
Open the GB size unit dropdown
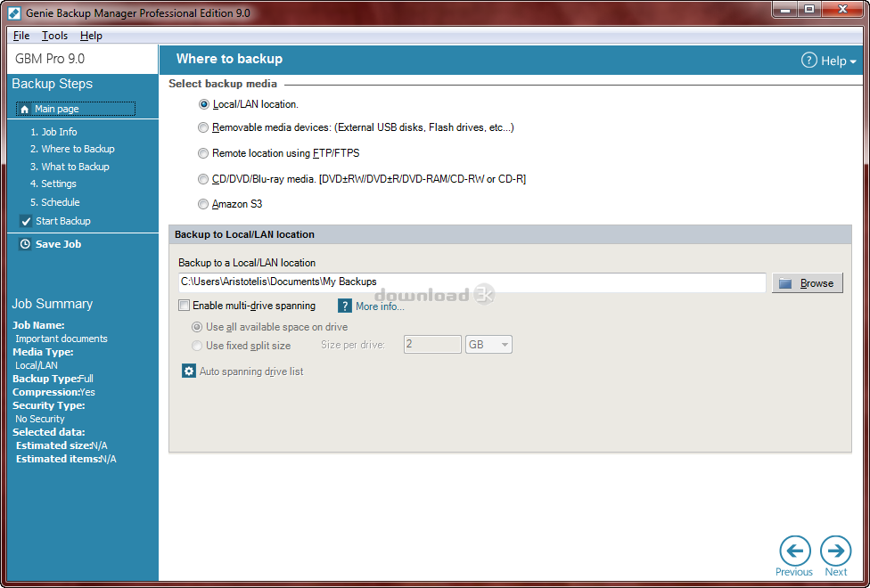(488, 345)
